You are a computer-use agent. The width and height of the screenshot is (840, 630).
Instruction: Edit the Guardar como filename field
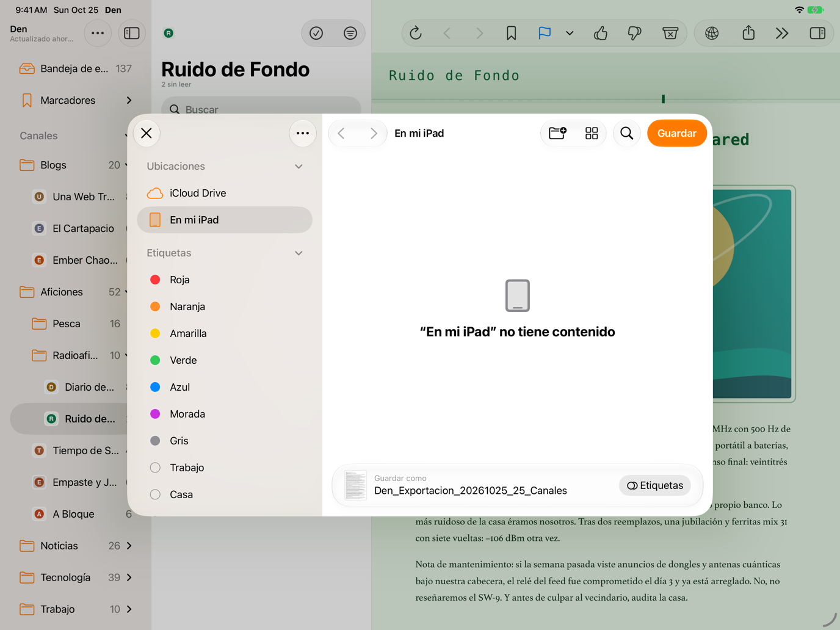[x=471, y=491]
